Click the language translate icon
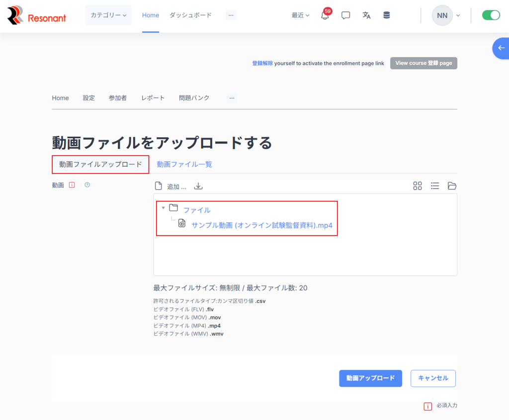This screenshot has width=509, height=420. pos(366,15)
